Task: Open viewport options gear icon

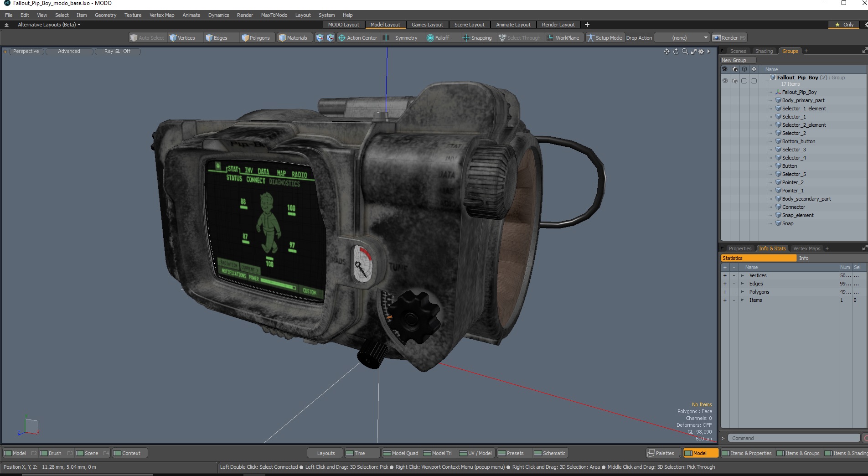Action: coord(701,52)
